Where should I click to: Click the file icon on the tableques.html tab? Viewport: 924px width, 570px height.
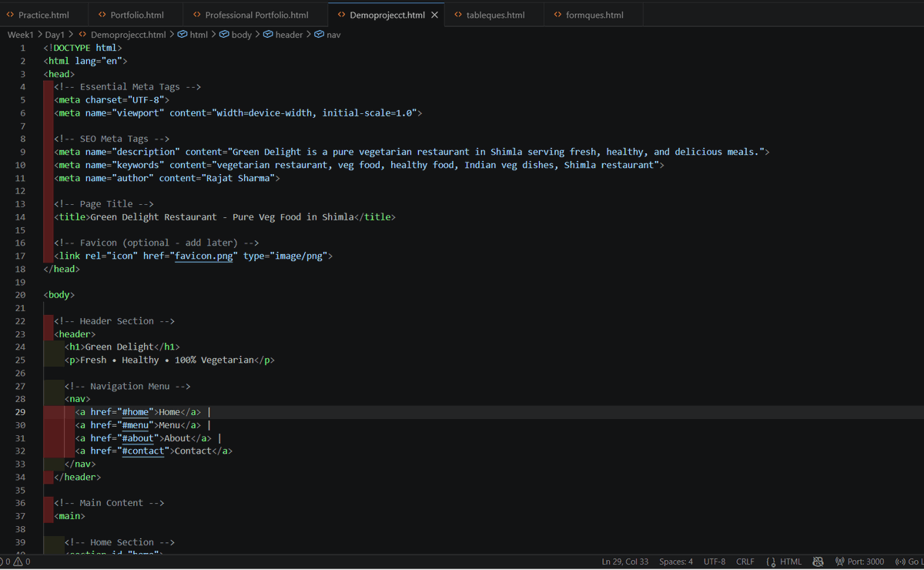458,15
